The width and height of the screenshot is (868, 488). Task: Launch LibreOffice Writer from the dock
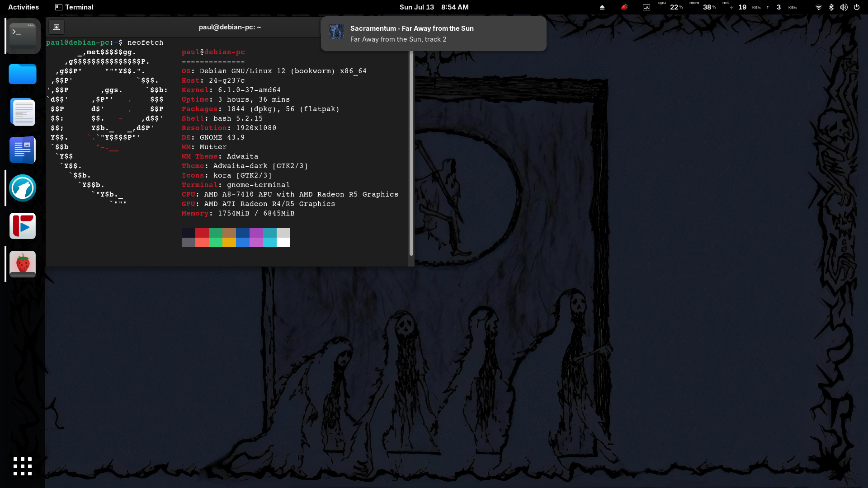point(23,150)
